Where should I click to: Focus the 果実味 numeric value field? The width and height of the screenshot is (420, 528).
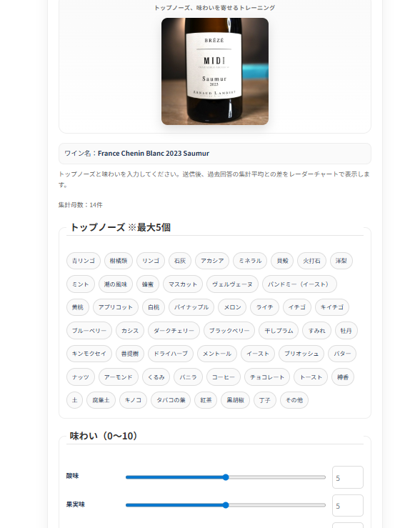(x=348, y=505)
